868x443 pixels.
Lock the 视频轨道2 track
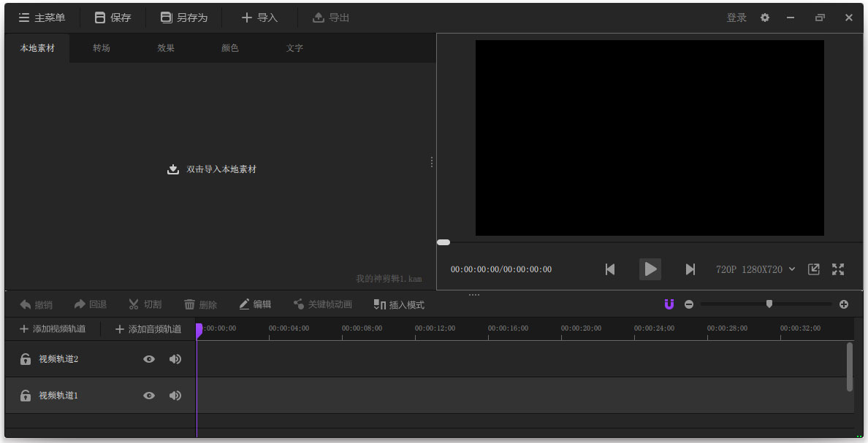tap(26, 359)
